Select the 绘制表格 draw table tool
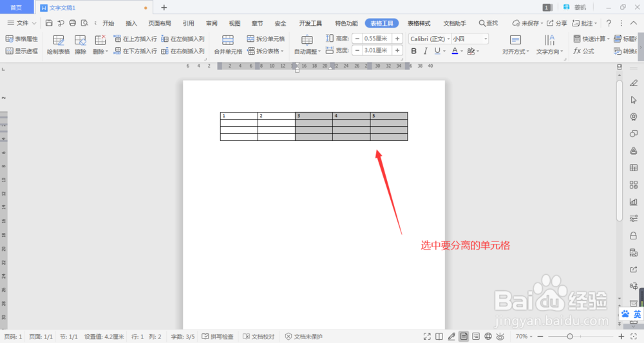The image size is (644, 343). [59, 44]
